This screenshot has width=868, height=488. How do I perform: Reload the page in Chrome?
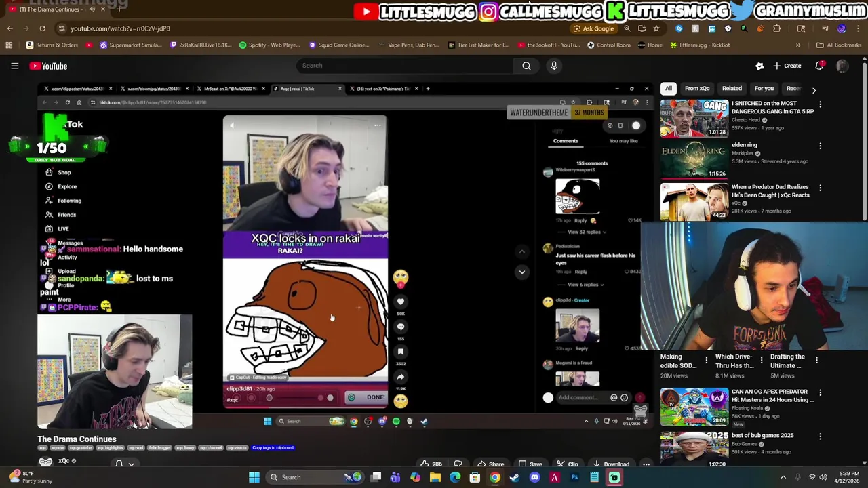(42, 28)
